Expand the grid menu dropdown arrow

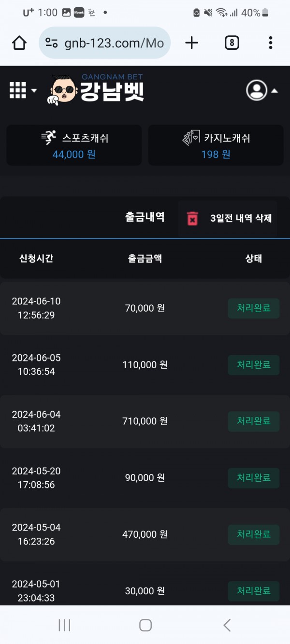(34, 91)
